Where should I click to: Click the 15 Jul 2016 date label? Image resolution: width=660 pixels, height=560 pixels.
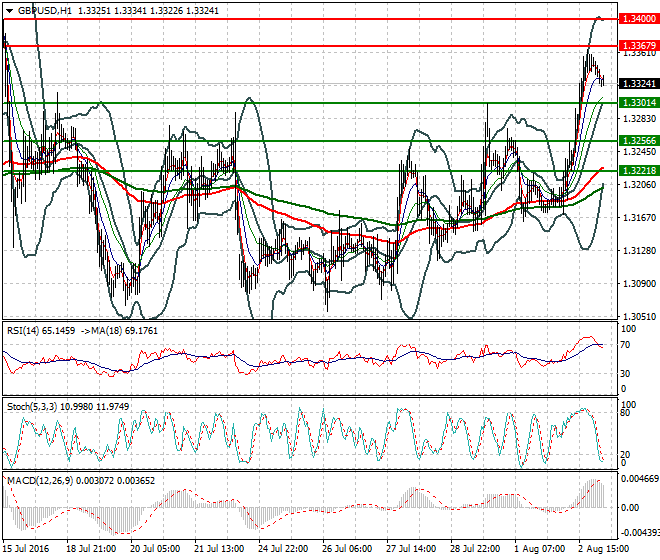[26, 549]
